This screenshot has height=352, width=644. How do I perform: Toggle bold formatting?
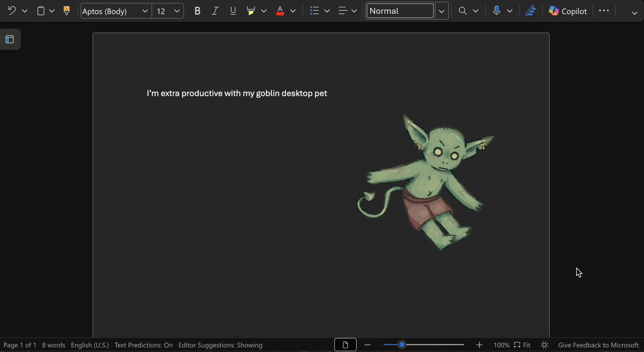(x=197, y=11)
